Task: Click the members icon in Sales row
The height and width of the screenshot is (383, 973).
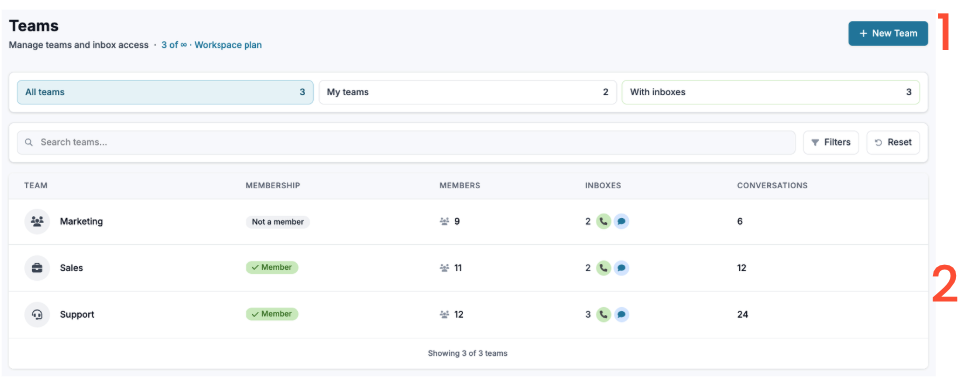Action: click(444, 268)
